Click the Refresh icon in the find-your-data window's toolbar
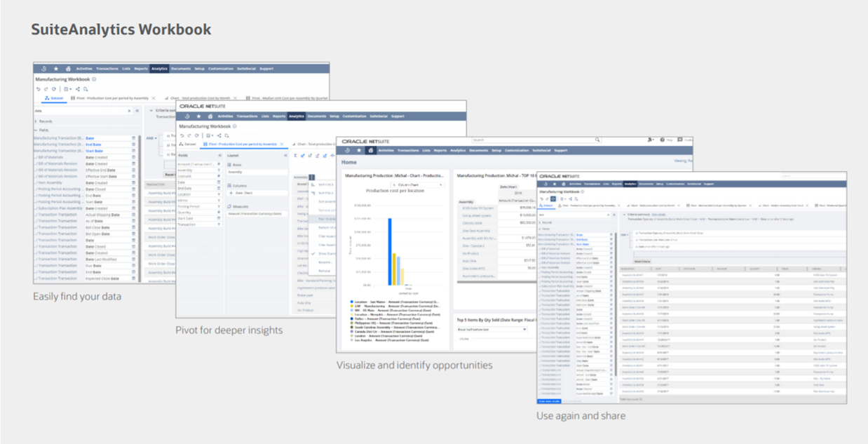868x444 pixels. coord(54,89)
